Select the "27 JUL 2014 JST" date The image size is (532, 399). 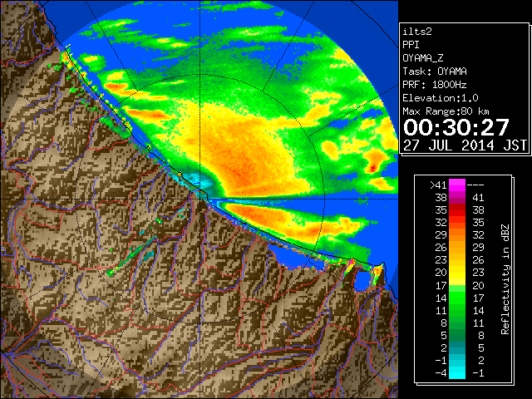465,145
